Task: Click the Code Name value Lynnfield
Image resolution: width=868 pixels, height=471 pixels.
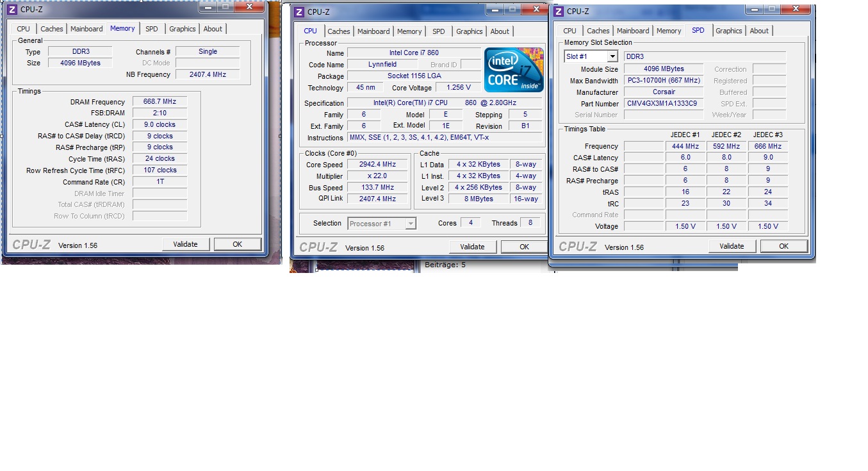Action: 382,64
